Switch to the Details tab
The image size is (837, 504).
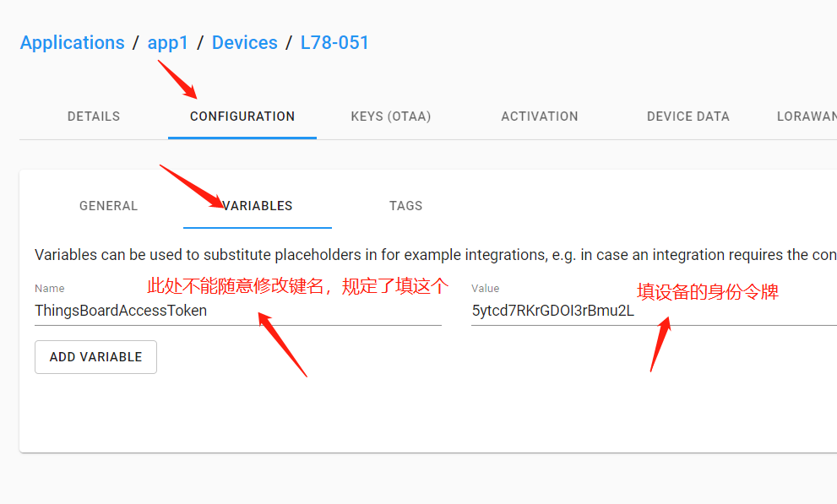coord(94,117)
